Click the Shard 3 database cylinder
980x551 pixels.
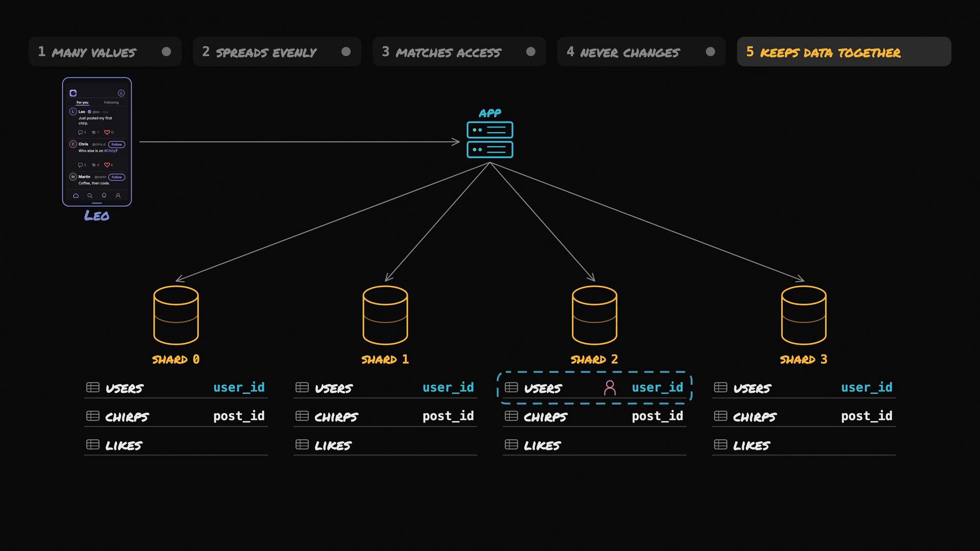pos(804,315)
